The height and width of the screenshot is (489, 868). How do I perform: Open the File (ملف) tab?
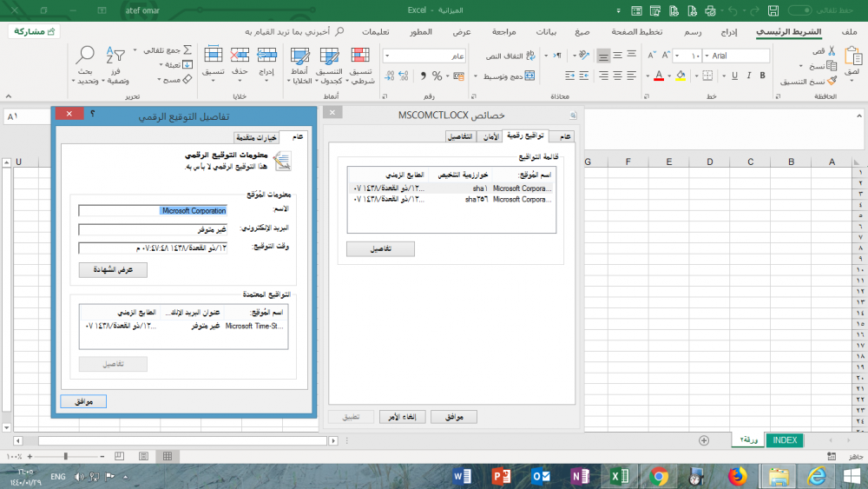pos(849,31)
